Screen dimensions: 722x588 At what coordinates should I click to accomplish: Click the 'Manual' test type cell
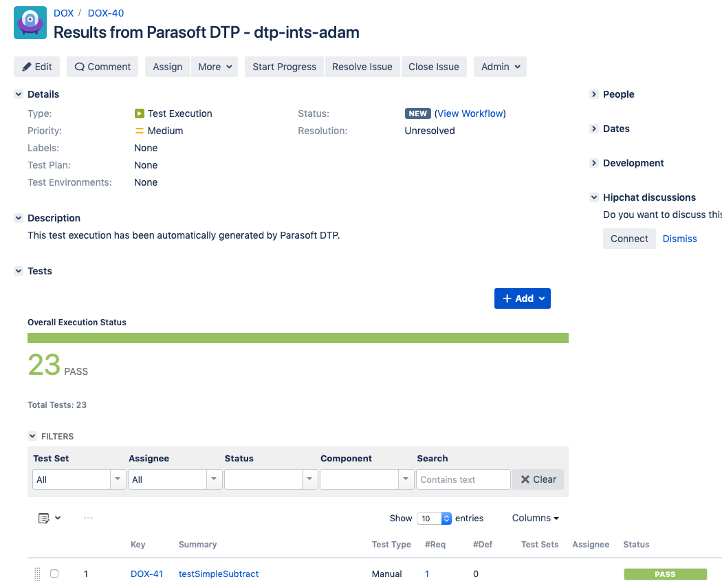click(x=386, y=574)
